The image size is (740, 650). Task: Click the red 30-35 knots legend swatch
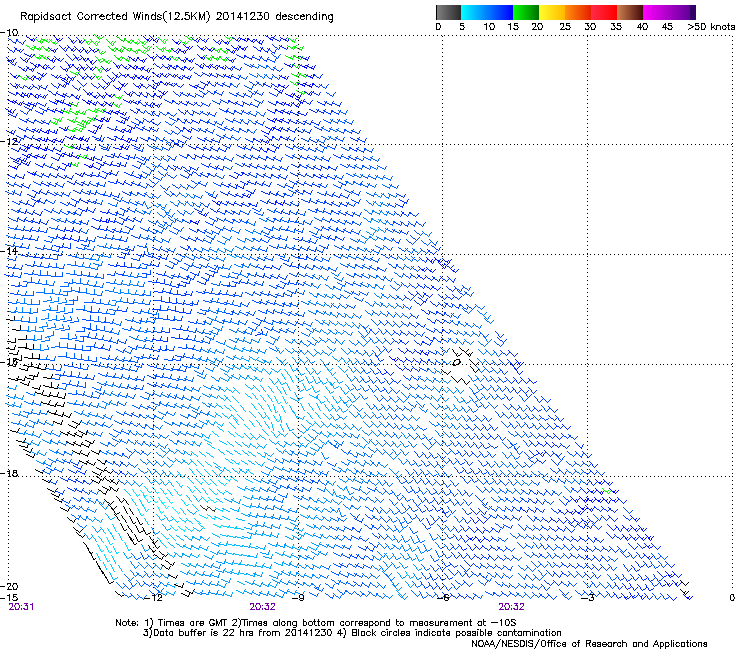(x=604, y=12)
